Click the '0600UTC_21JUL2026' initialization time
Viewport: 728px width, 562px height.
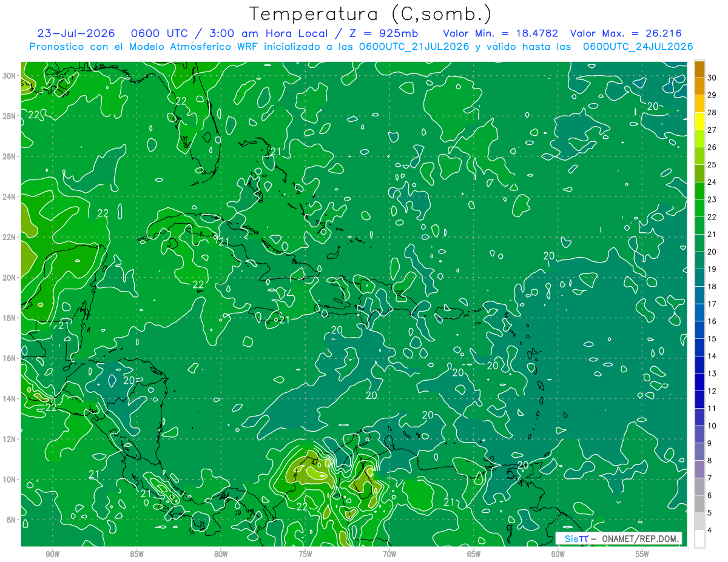[x=415, y=47]
